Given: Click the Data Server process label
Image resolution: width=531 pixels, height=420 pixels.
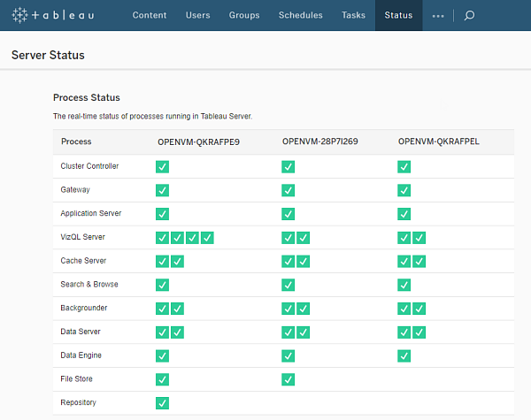Looking at the screenshot, I should coord(81,332).
